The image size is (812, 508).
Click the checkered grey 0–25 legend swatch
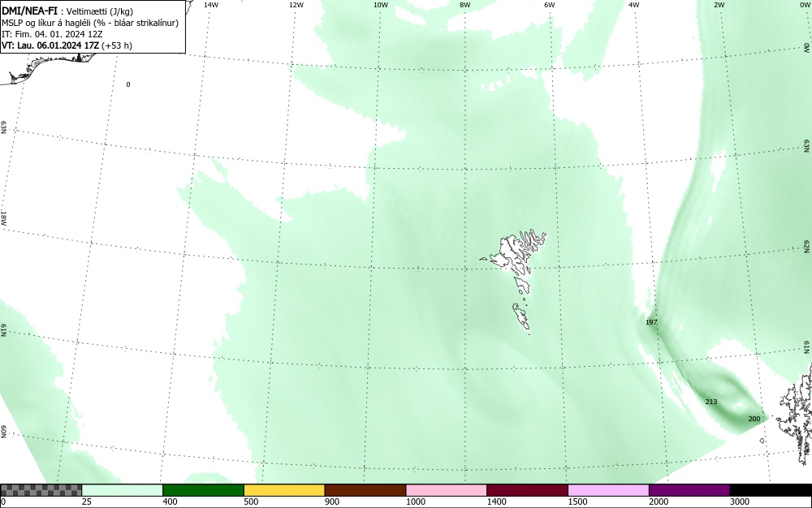click(x=41, y=490)
